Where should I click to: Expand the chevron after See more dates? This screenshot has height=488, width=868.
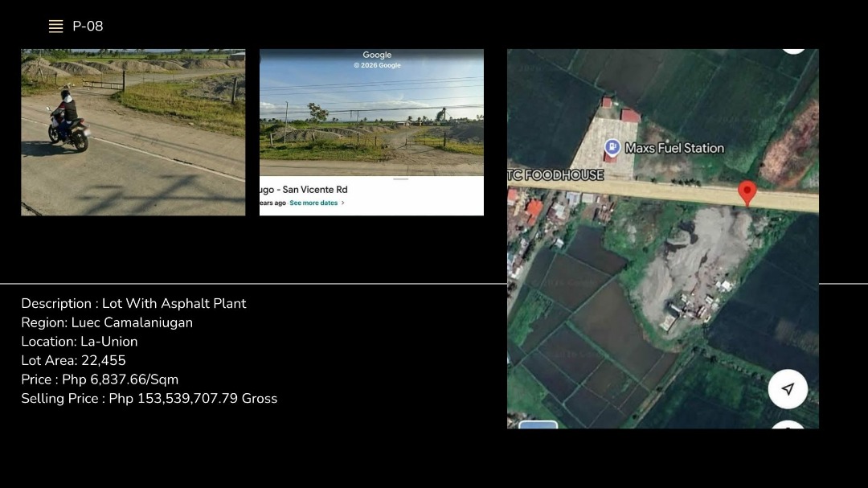point(342,203)
